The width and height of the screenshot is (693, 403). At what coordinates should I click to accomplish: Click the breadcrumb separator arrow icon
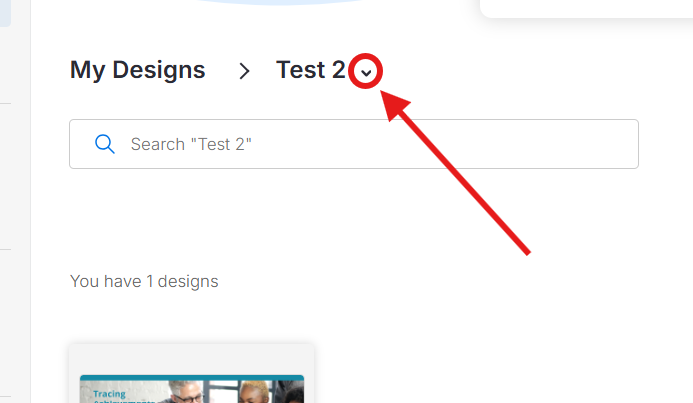(x=244, y=71)
